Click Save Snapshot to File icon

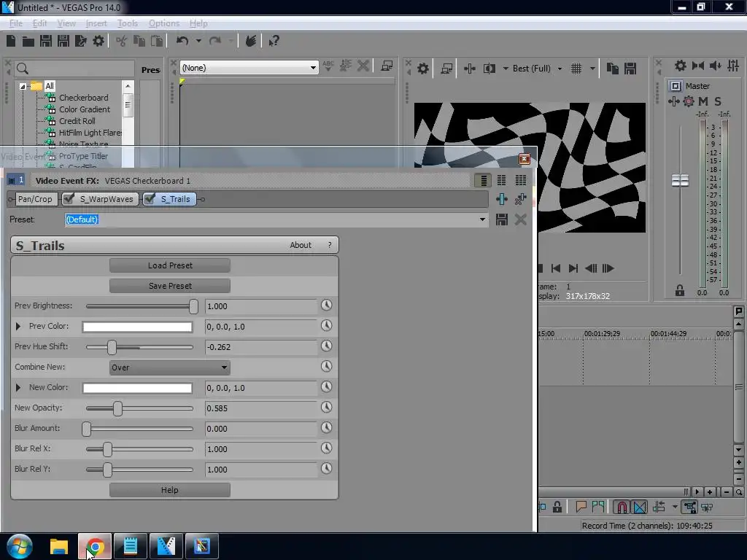[x=630, y=69]
